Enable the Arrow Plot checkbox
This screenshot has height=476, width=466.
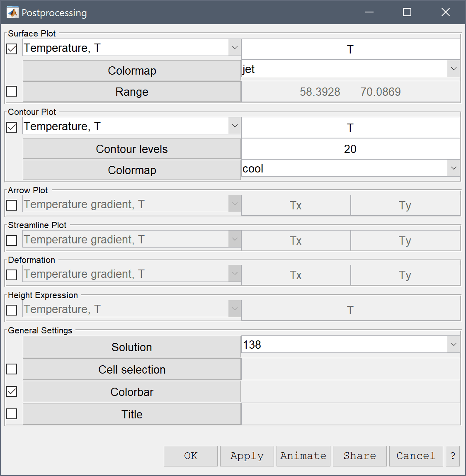point(12,205)
